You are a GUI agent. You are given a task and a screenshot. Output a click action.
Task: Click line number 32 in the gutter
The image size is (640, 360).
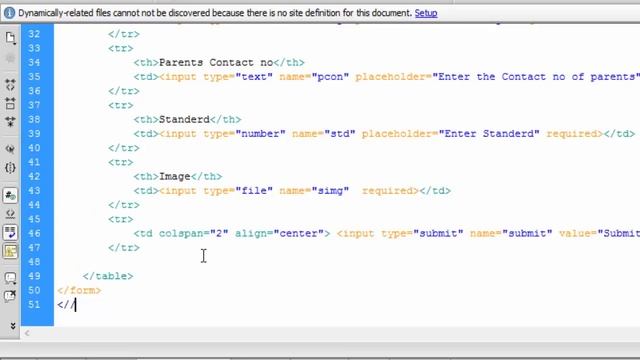pos(34,34)
